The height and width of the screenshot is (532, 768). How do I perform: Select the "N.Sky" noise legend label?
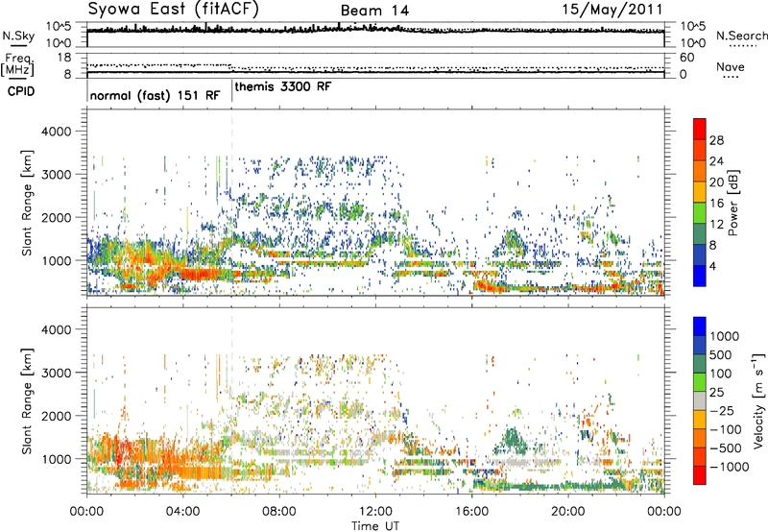18,36
